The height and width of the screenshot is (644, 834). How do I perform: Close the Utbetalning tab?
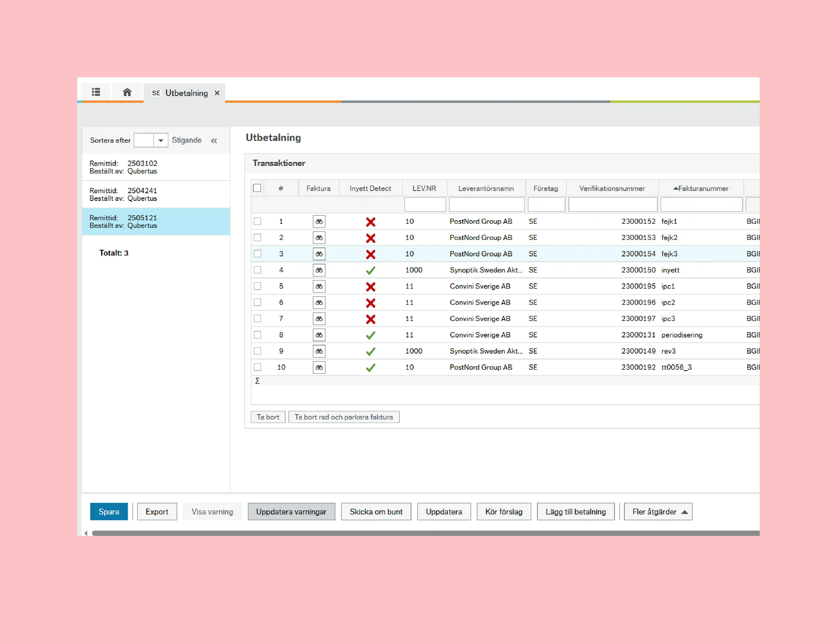click(217, 93)
